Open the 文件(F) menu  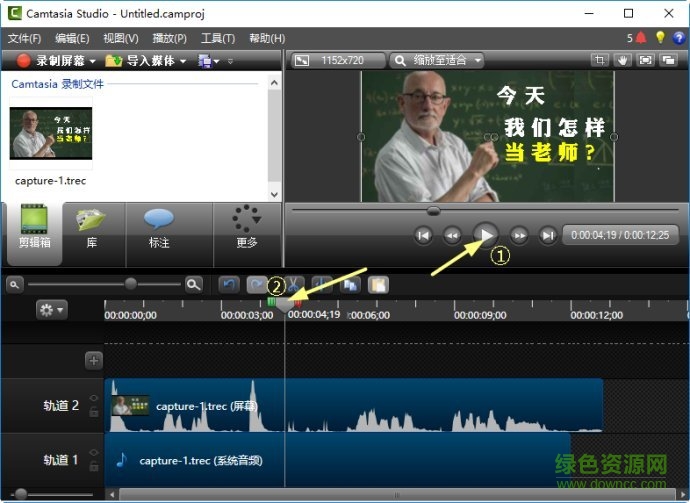point(23,38)
